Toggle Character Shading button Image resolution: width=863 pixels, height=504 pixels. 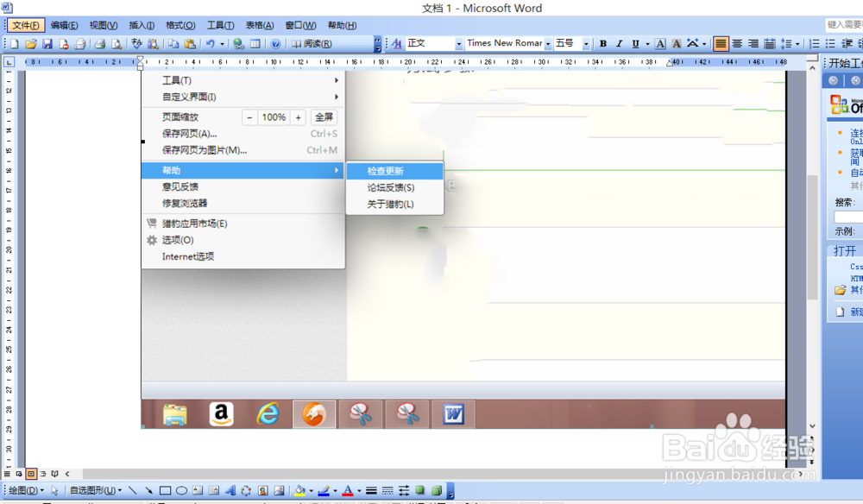click(677, 43)
